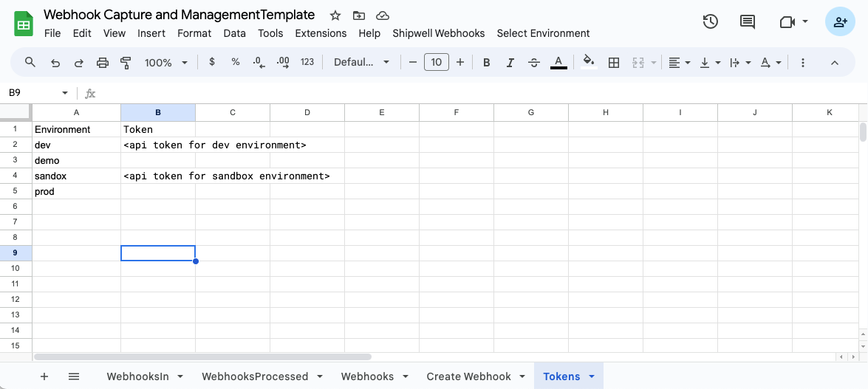Format as currency dollar sign

(x=211, y=62)
